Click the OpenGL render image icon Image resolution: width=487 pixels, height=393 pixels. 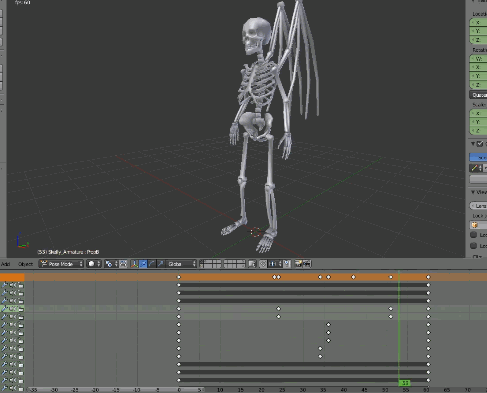point(298,264)
